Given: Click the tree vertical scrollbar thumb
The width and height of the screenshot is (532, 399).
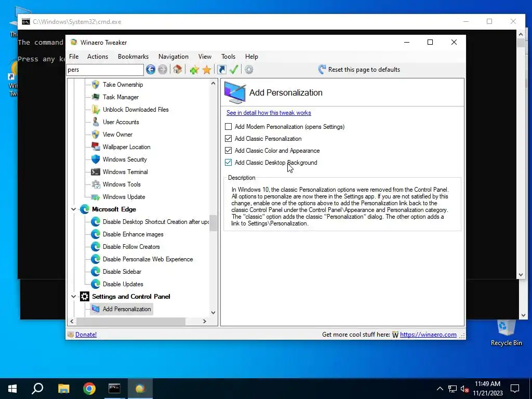Looking at the screenshot, I should 213,223.
